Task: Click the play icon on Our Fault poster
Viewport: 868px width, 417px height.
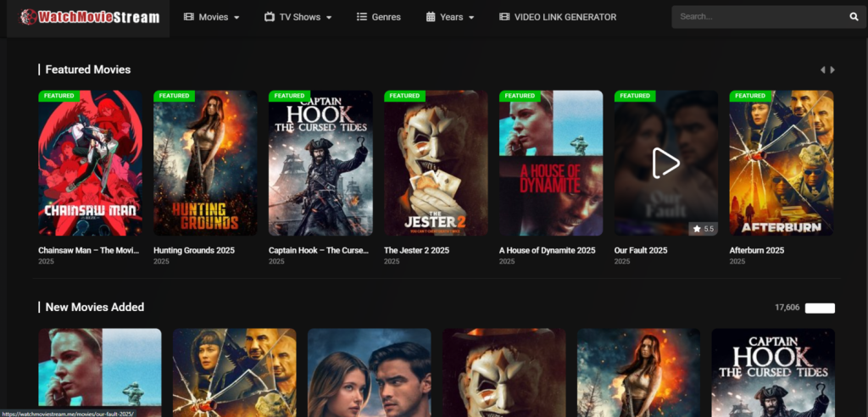Action: tap(666, 163)
